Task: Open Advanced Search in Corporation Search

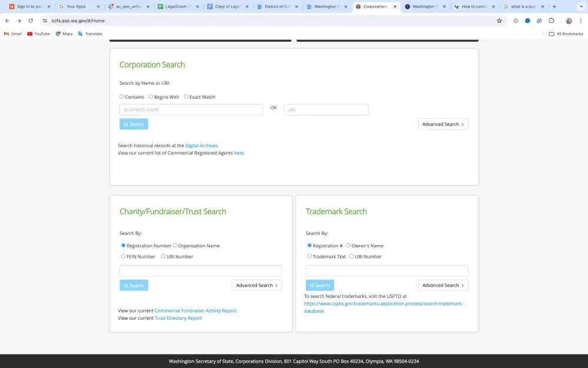Action: tap(443, 124)
